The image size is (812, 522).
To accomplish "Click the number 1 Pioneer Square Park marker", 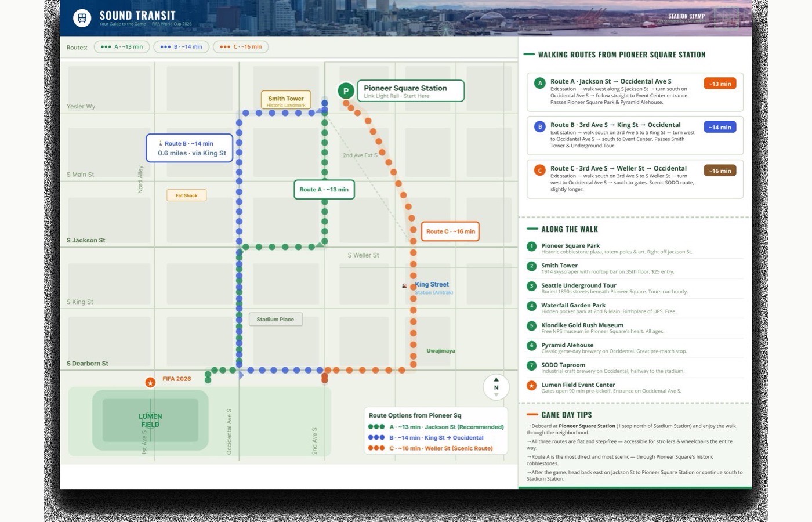I will click(531, 246).
